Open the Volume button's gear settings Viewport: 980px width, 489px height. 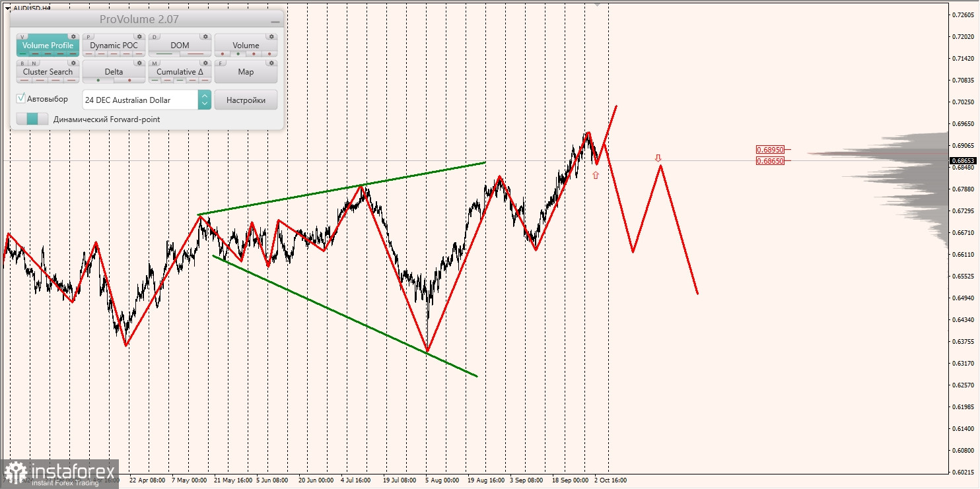[271, 36]
